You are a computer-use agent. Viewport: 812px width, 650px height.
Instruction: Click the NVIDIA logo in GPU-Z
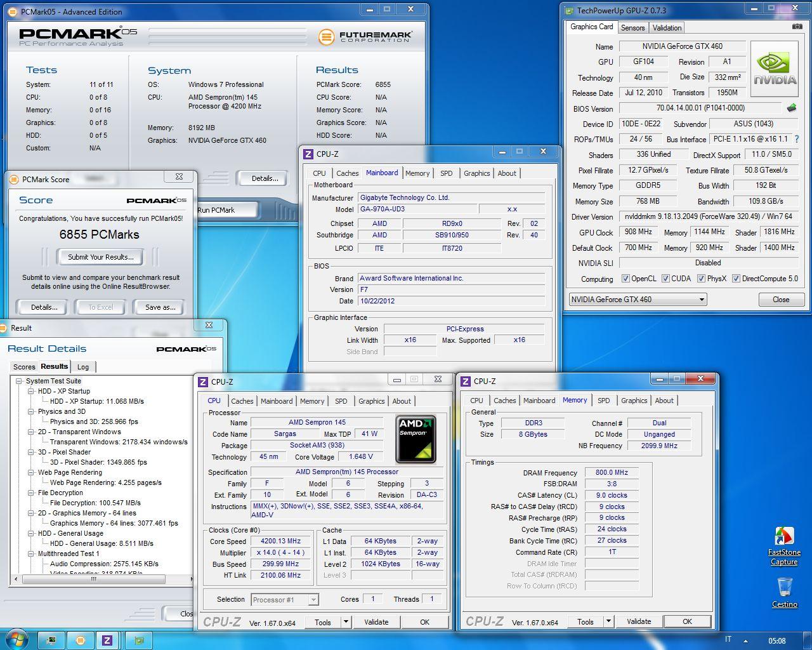pos(774,69)
